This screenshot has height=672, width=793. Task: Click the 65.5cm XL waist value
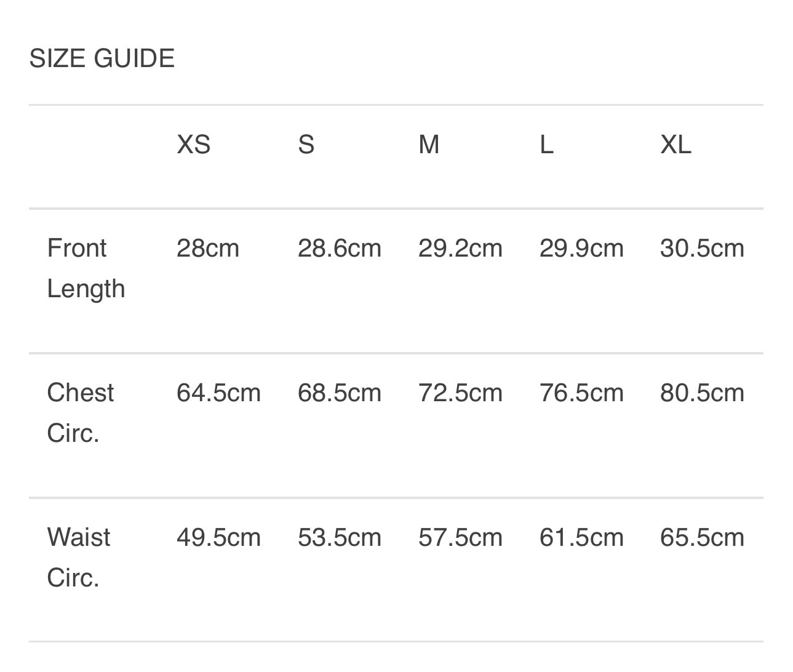[702, 537]
